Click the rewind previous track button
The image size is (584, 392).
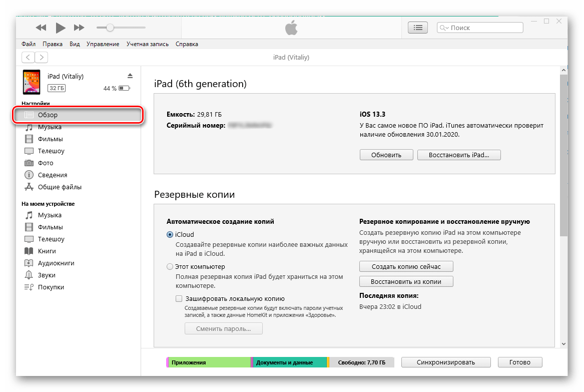click(x=41, y=28)
